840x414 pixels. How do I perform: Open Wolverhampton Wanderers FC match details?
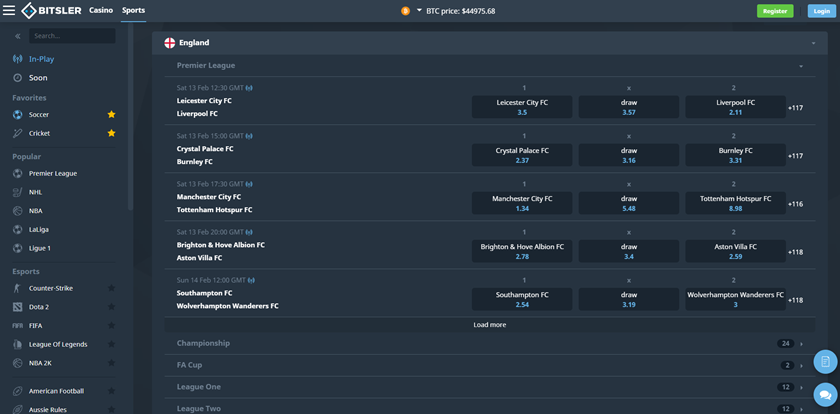pos(228,306)
